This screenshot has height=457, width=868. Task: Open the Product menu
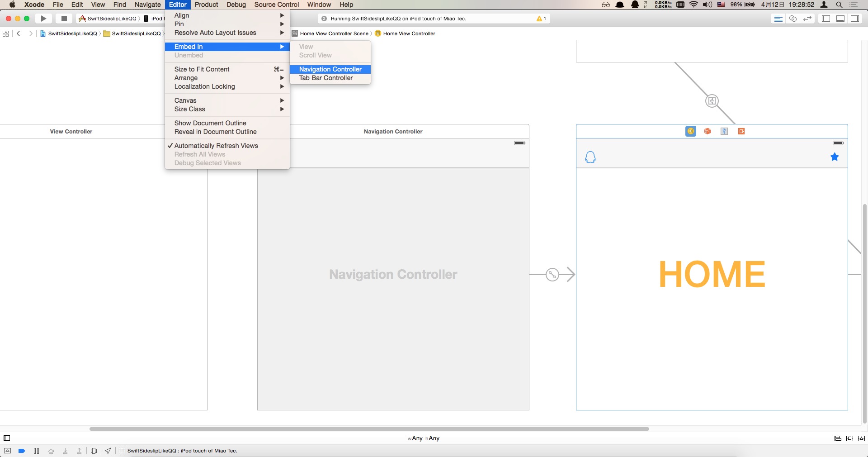[x=207, y=5]
